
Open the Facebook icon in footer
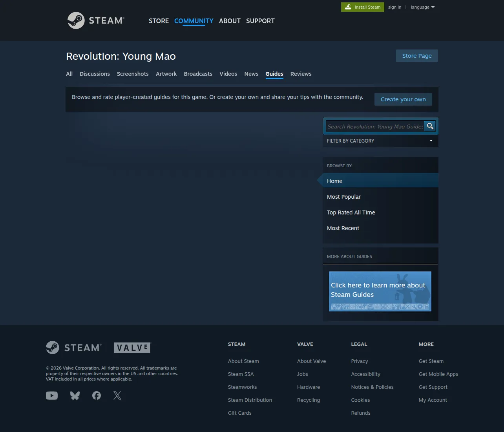point(97,395)
